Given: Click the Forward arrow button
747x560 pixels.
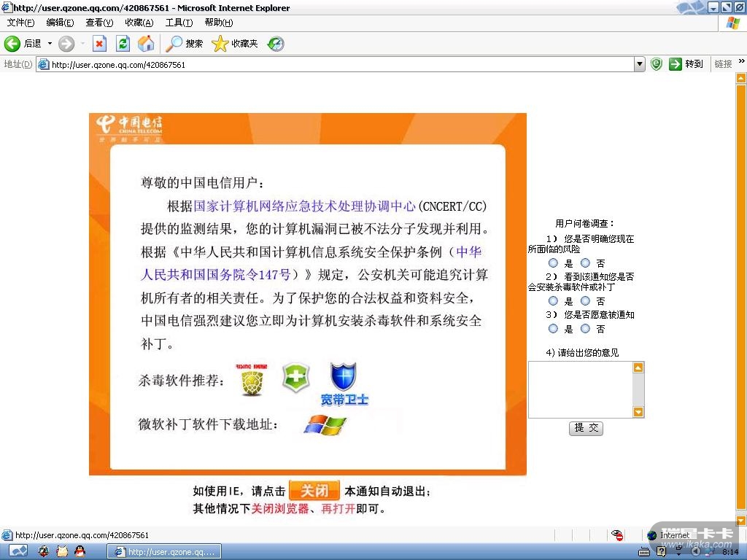Looking at the screenshot, I should 66,44.
